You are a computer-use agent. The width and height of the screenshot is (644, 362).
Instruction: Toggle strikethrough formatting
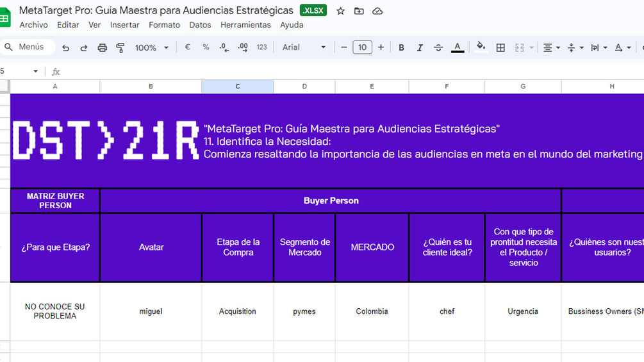(x=438, y=47)
